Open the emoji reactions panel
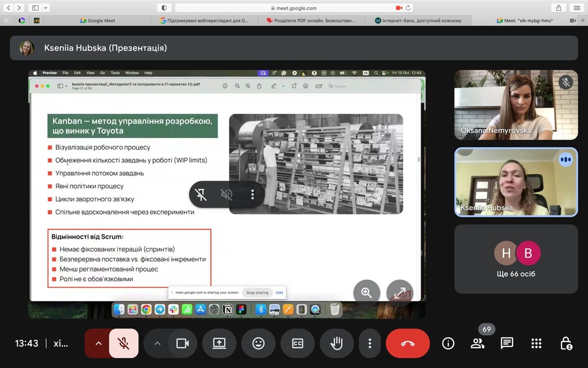This screenshot has width=588, height=368. [x=258, y=343]
